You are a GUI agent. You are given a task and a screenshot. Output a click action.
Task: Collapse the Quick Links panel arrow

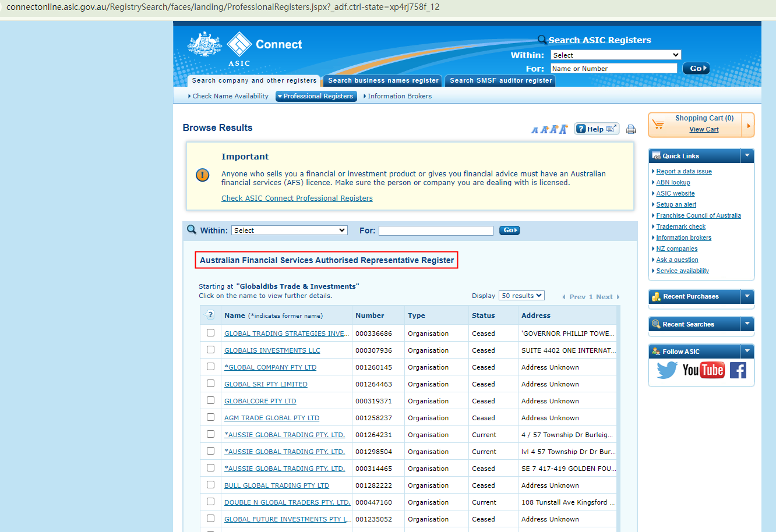(x=747, y=156)
